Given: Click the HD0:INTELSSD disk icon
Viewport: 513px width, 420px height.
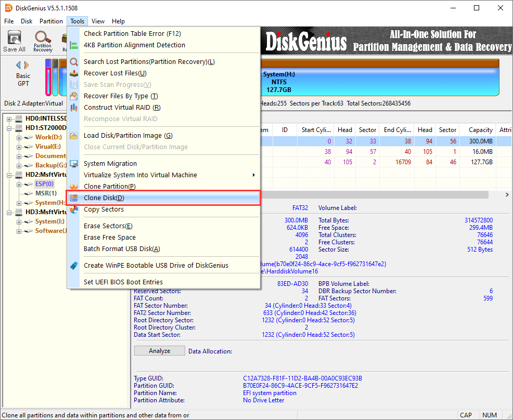Looking at the screenshot, I should coord(19,119).
